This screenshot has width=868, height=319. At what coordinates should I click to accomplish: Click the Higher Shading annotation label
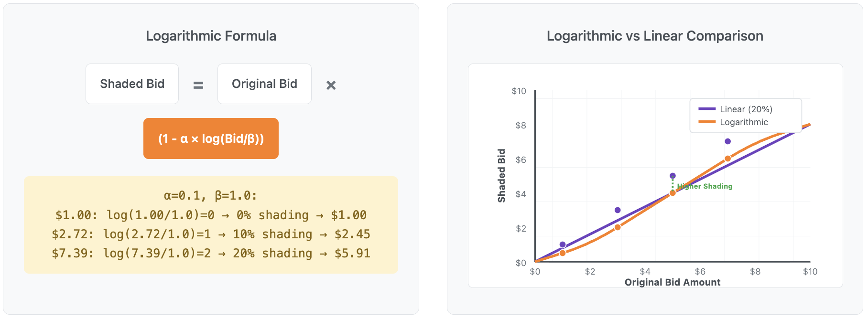pos(705,186)
